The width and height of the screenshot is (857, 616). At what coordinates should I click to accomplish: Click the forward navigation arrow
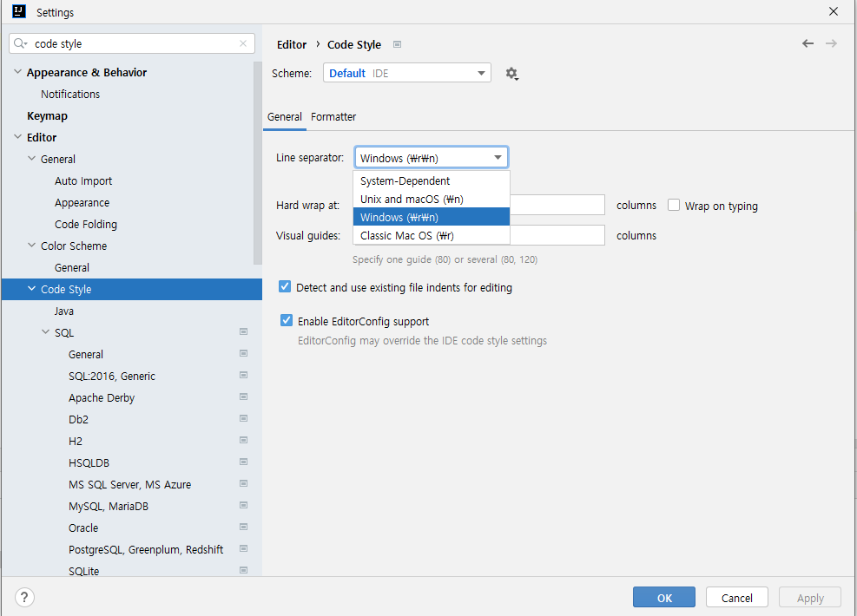[831, 43]
